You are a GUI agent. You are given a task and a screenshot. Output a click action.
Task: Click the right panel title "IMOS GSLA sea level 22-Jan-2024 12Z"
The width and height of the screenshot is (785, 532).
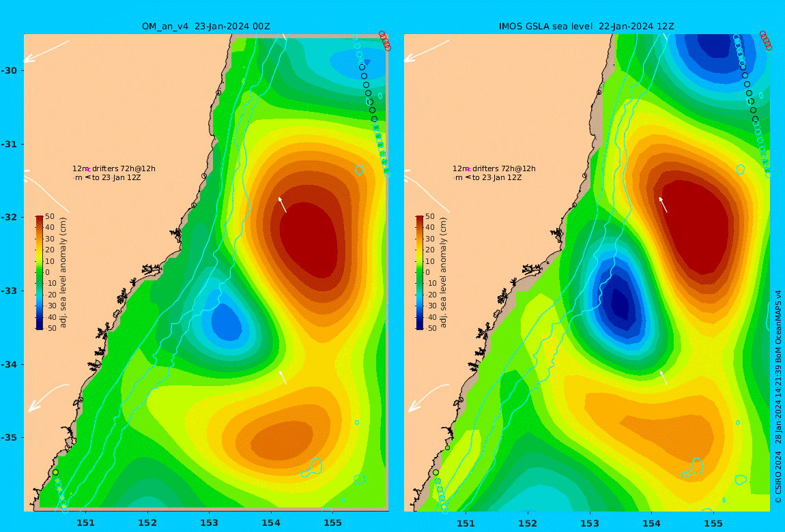tap(586, 27)
